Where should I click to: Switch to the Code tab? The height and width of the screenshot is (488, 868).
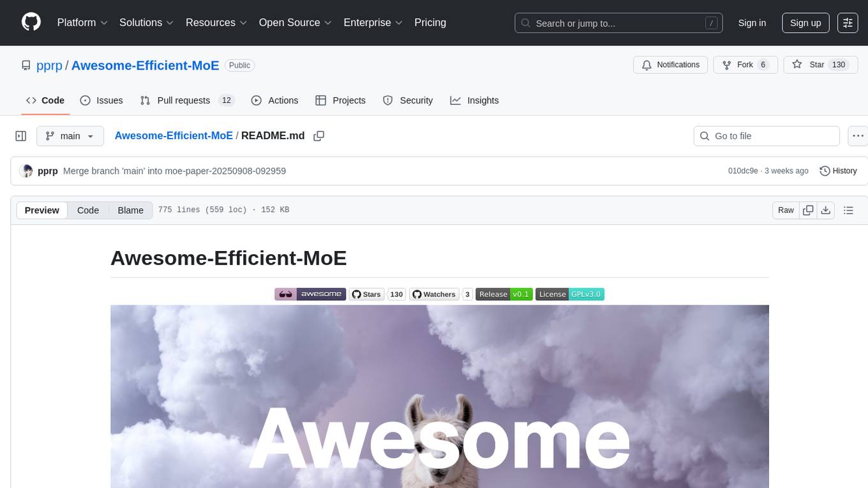click(45, 100)
